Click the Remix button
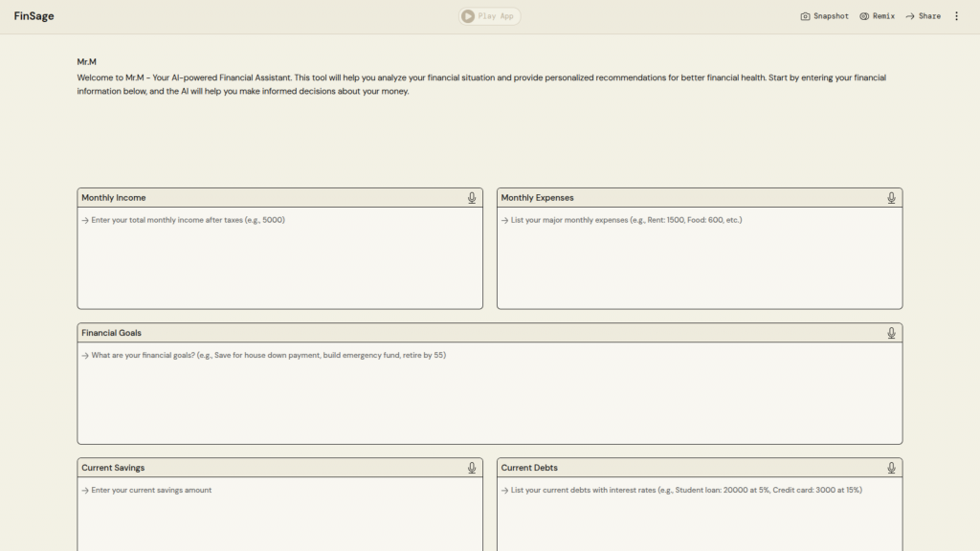 point(877,16)
